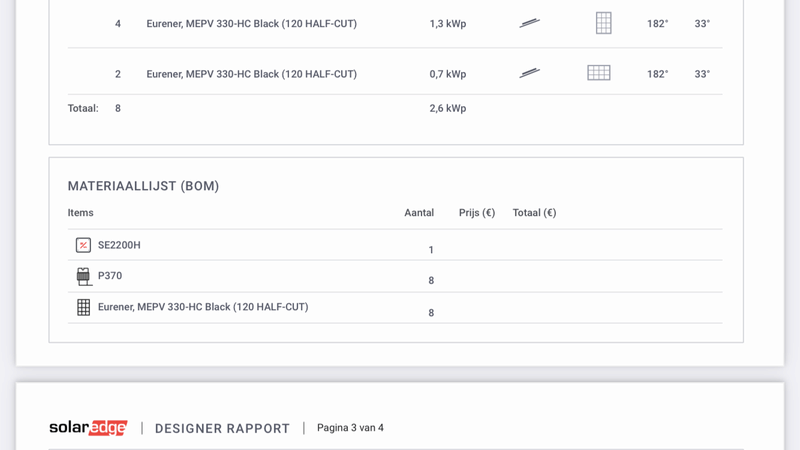800x450 pixels.
Task: Click the module grid icon in the material list
Action: pos(83,307)
